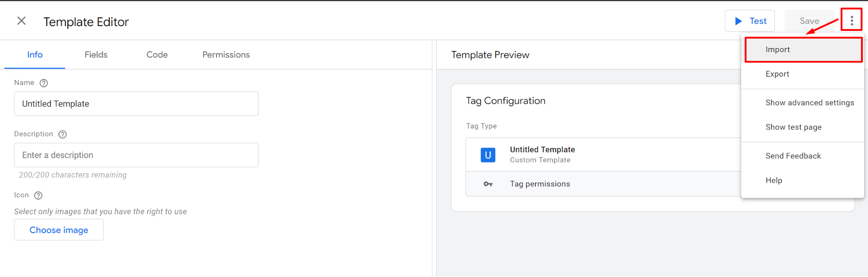Close the Template Editor with X icon
The height and width of the screenshot is (277, 868).
tap(21, 21)
